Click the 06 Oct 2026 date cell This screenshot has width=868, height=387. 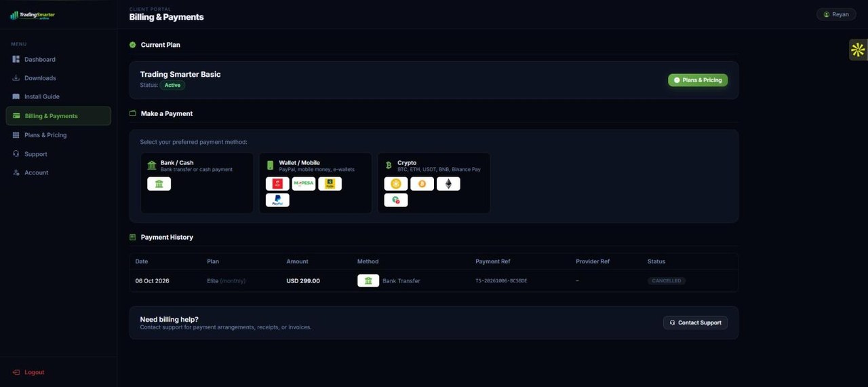[x=152, y=281]
